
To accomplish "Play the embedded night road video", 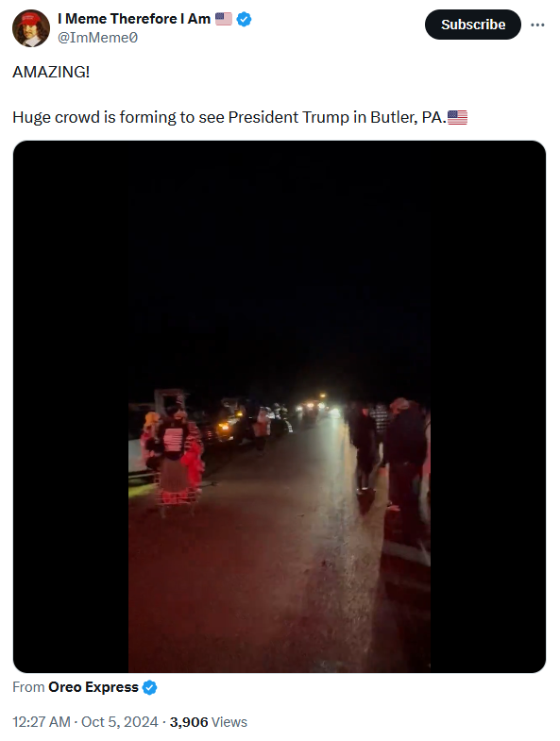I will tap(280, 407).
